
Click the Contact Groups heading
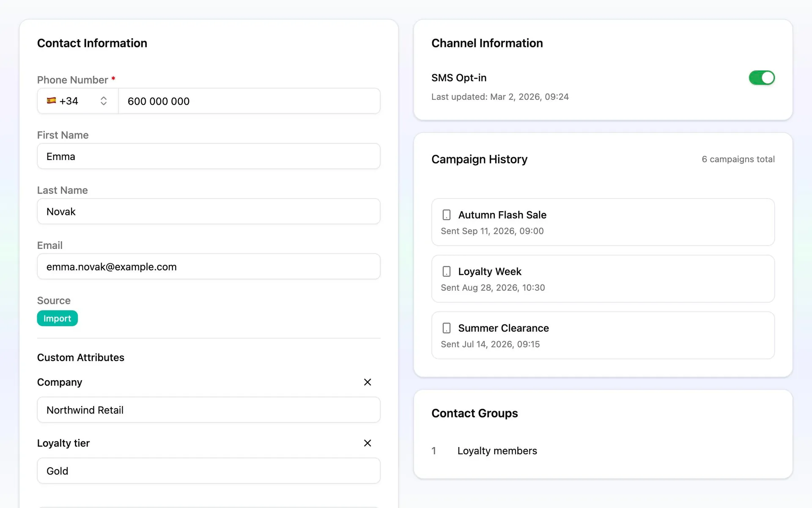(x=475, y=413)
